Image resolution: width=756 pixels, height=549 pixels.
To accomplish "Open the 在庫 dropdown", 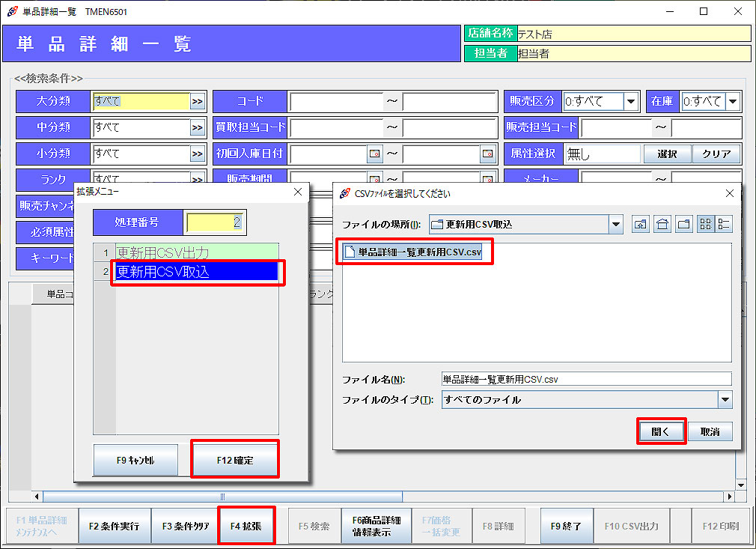I will pos(732,102).
